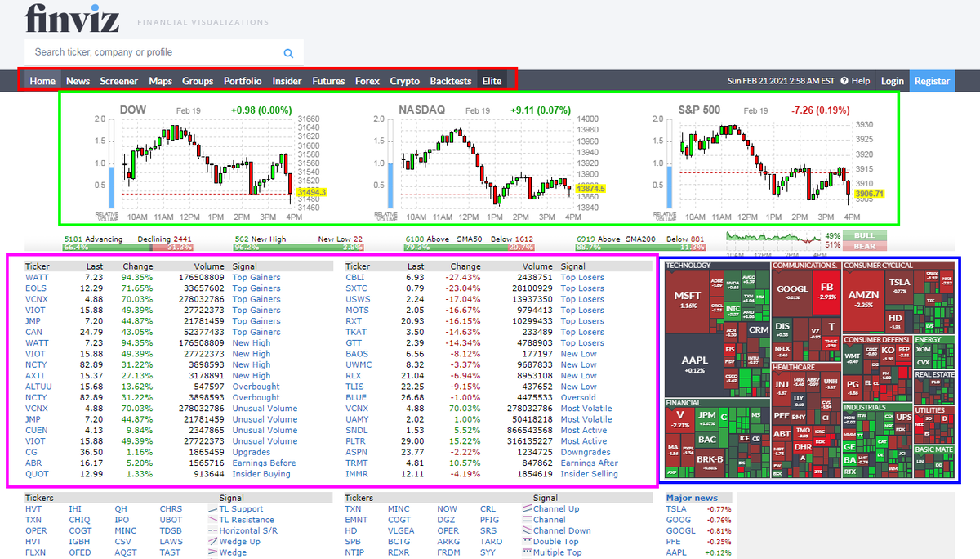Click the MSFT tile in the heatmap
Image resolution: width=980 pixels, height=559 pixels.
tap(688, 300)
